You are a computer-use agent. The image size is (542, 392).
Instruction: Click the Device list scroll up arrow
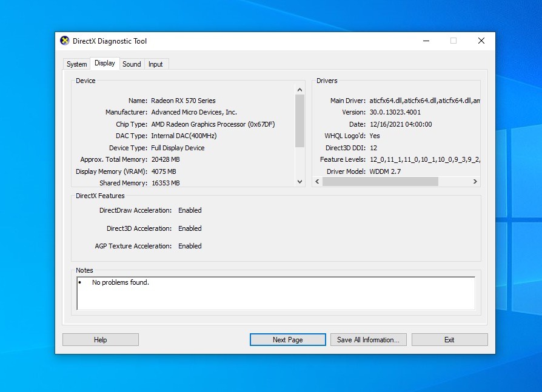pyautogui.click(x=299, y=90)
